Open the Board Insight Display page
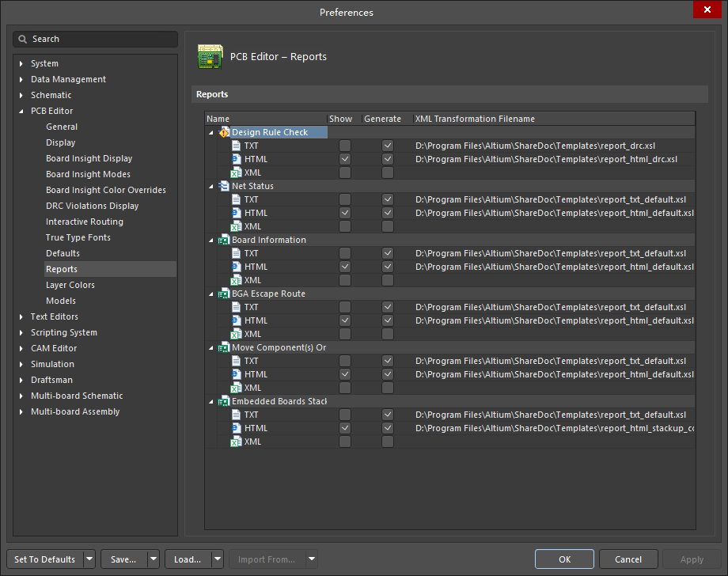Screen dimensions: 728x576 pyautogui.click(x=89, y=158)
